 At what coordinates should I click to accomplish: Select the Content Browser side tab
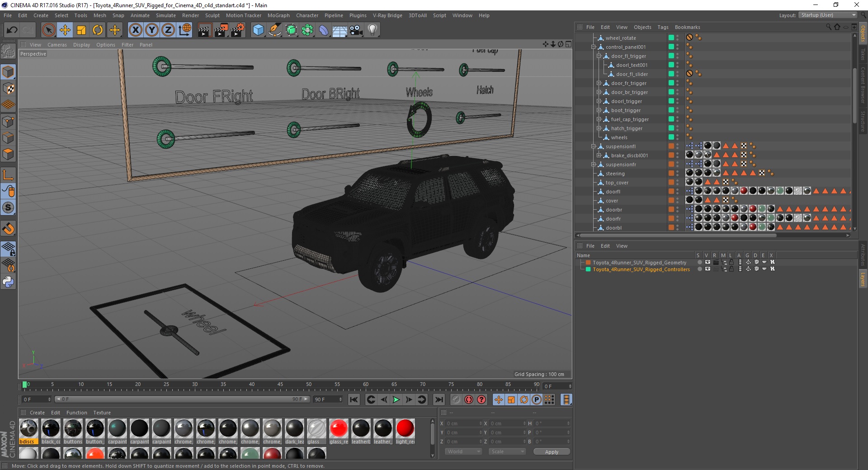[x=863, y=85]
